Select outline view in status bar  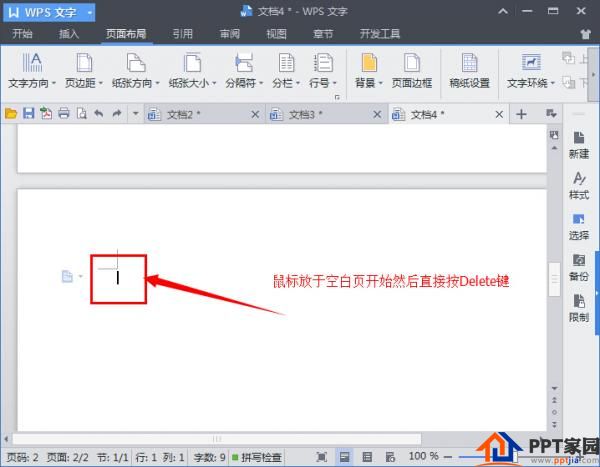[367, 457]
